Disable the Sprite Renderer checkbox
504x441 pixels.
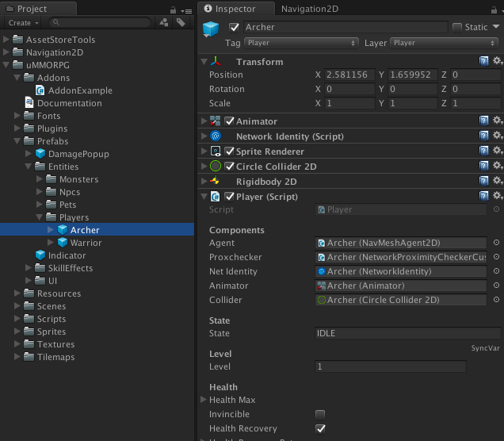[x=229, y=151]
